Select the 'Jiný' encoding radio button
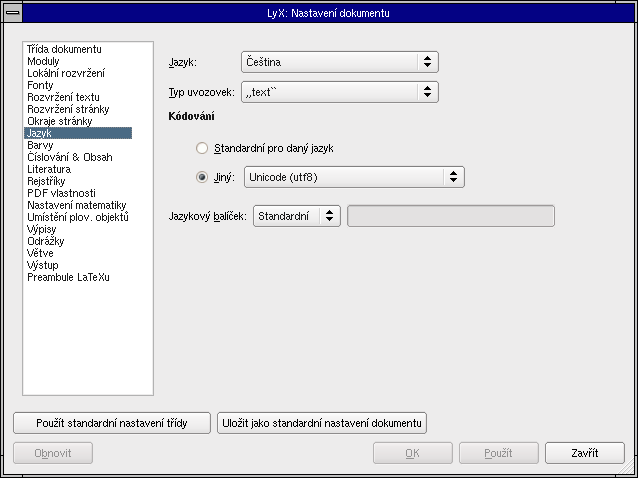 (x=202, y=177)
